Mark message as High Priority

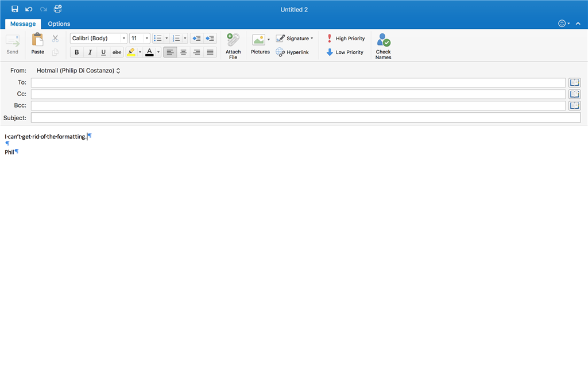(x=345, y=39)
